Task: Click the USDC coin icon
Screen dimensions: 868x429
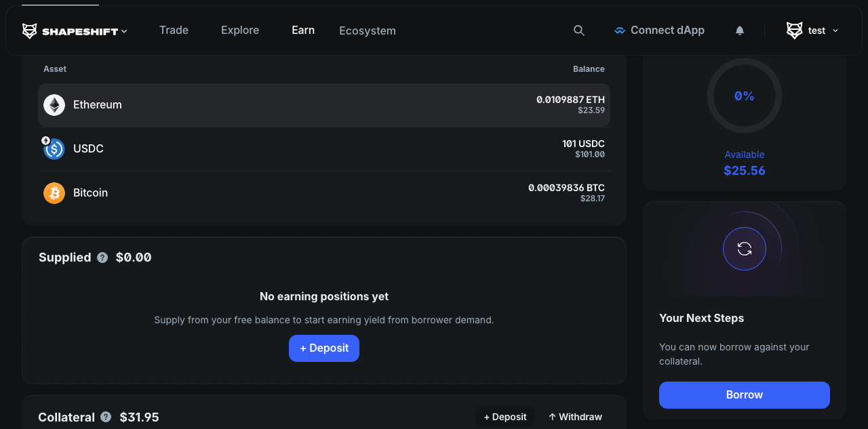Action: (x=54, y=149)
